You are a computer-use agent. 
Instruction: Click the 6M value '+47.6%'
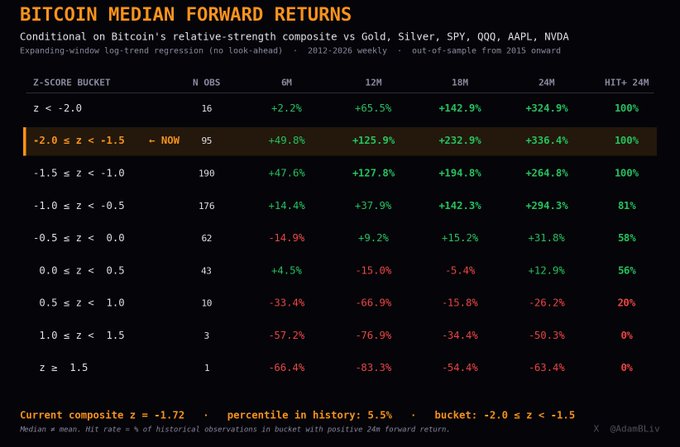click(287, 173)
